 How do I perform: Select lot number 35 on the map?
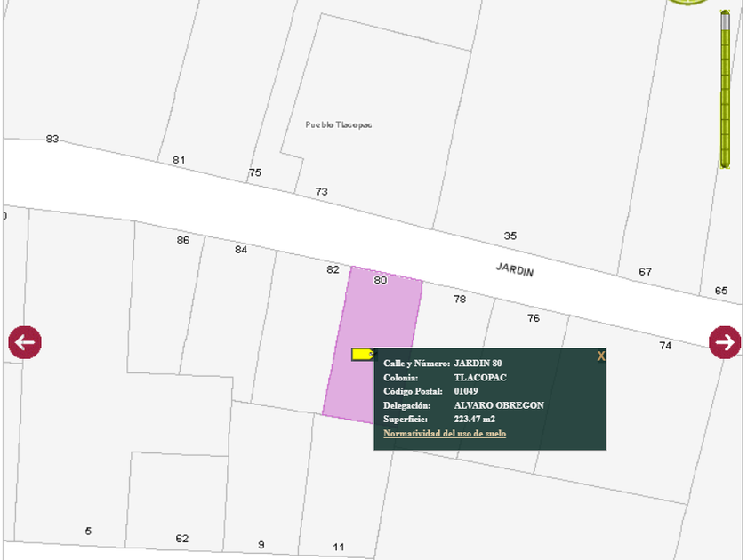510,236
